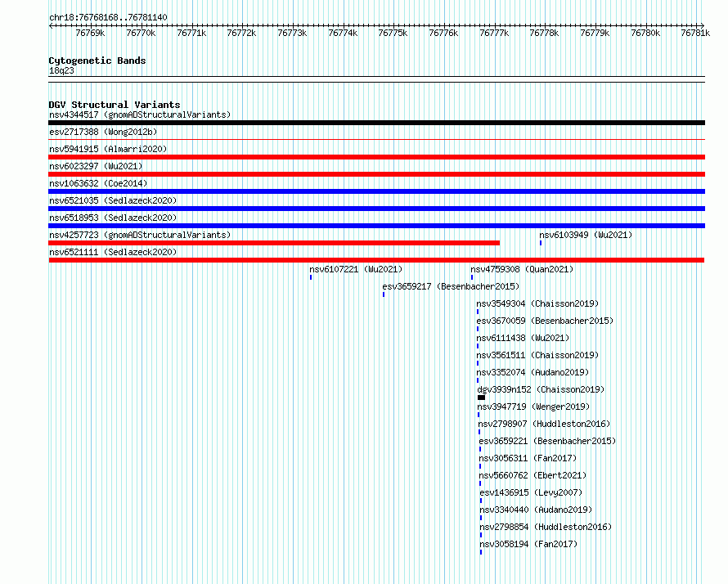Select the black nsv4344517 variant bar

click(x=376, y=123)
